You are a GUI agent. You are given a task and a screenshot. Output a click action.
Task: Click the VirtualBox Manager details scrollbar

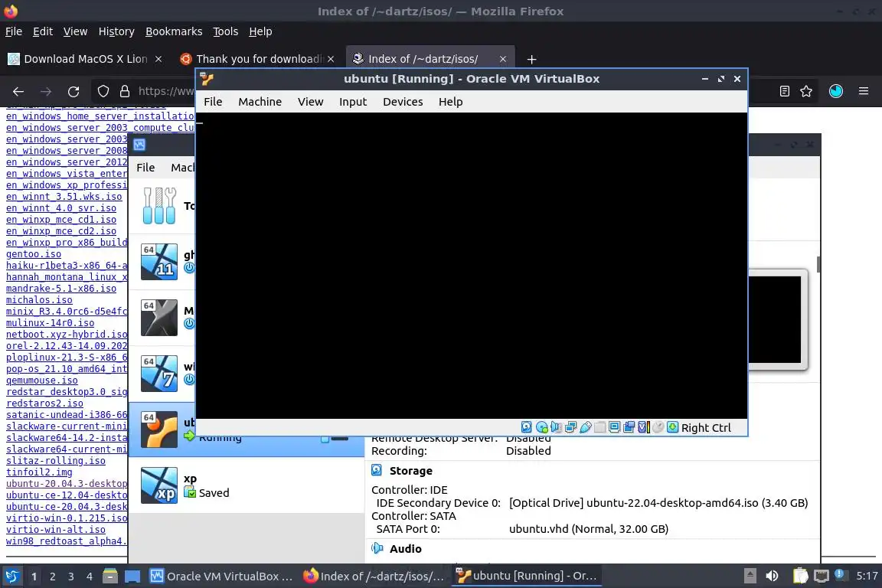pos(818,264)
